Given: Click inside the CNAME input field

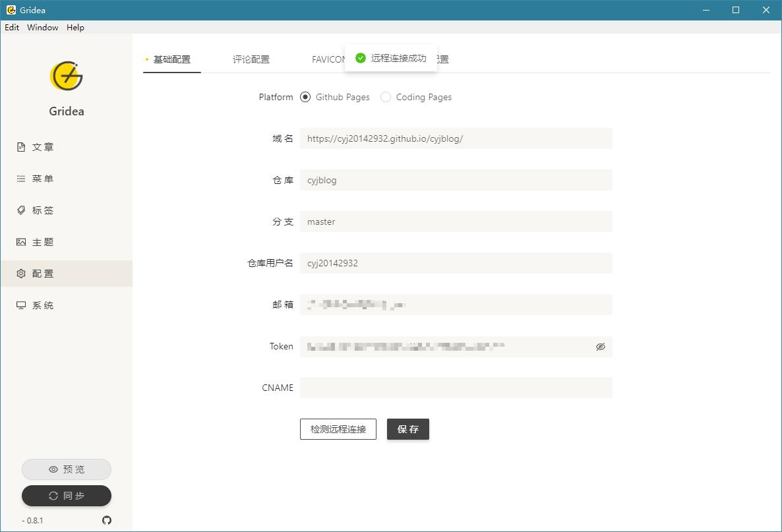Looking at the screenshot, I should click(x=456, y=388).
